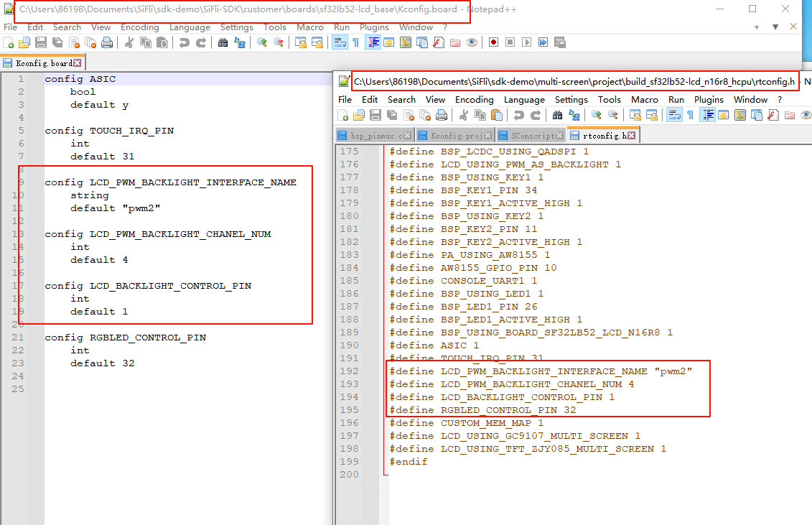Open Find binoculars in Kconfig.board window toolbar
812x525 pixels.
(223, 42)
